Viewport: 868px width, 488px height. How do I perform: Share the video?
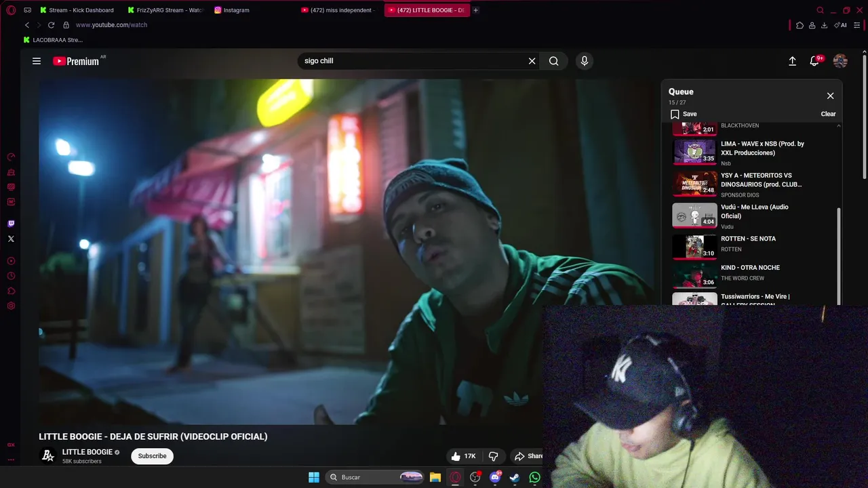(x=528, y=456)
